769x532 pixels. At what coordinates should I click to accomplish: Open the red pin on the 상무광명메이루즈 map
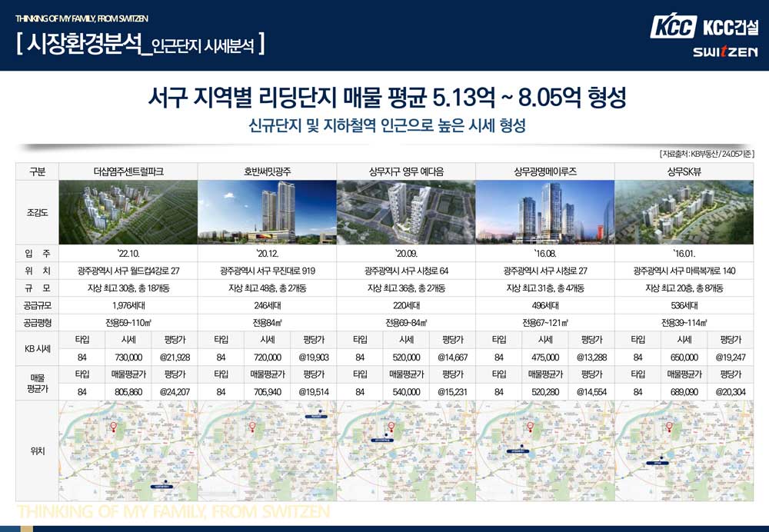coord(531,427)
